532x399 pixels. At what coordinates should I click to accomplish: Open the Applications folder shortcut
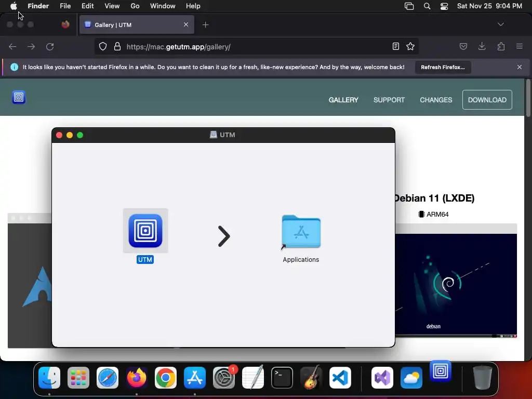[301, 232]
